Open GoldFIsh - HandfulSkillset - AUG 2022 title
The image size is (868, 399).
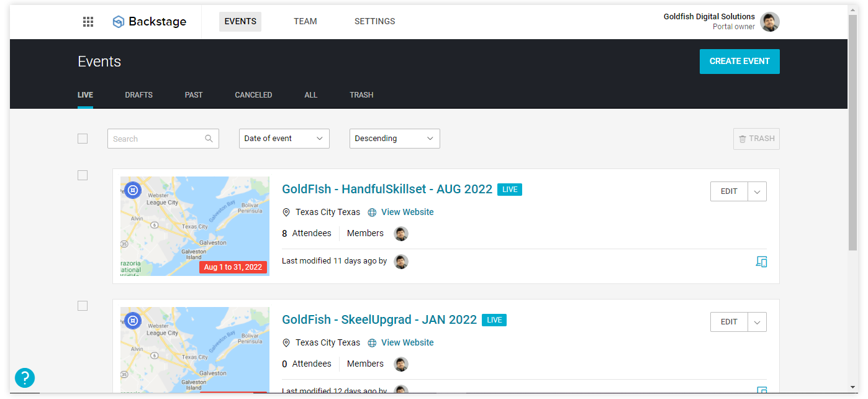pos(387,190)
